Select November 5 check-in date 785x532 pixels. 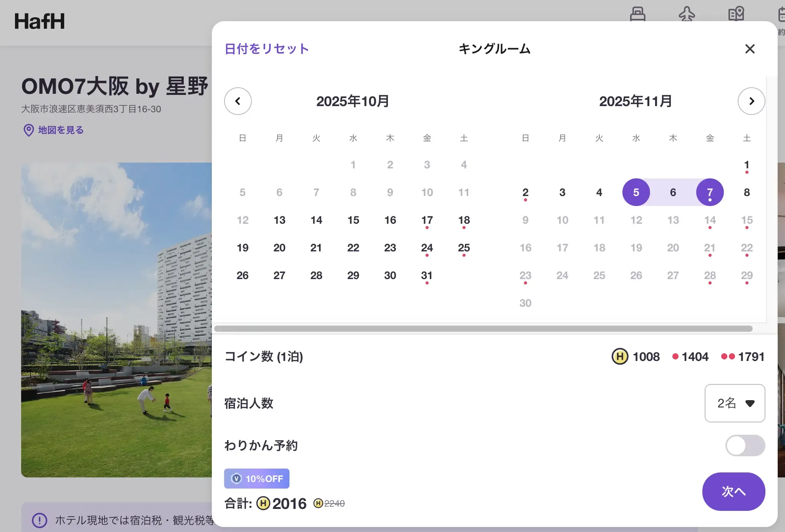(x=636, y=192)
